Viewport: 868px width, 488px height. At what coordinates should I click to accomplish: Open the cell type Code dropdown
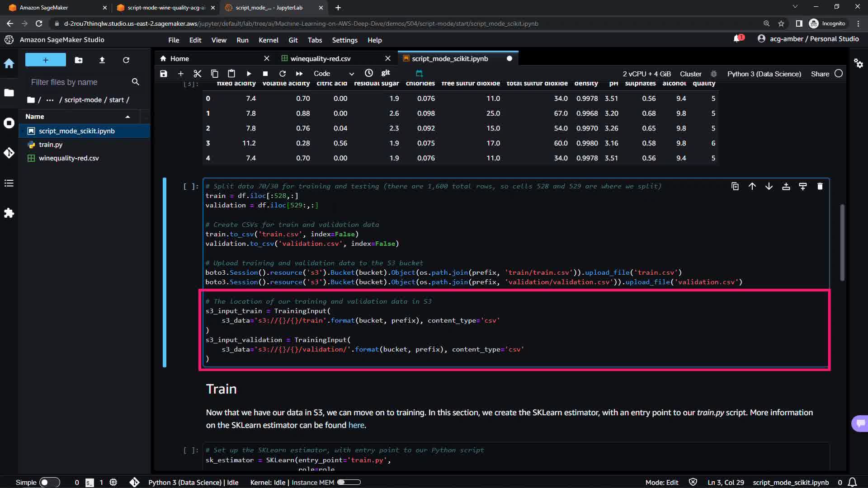(x=333, y=74)
